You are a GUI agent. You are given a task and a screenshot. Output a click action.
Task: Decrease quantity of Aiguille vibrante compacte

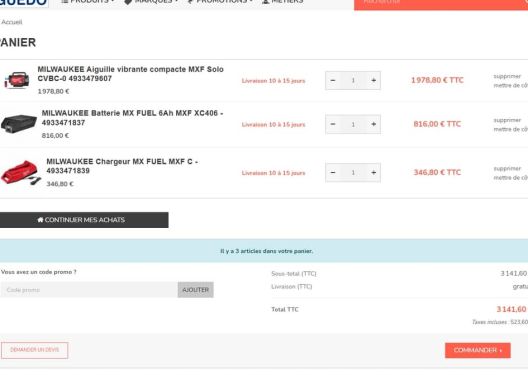click(333, 80)
